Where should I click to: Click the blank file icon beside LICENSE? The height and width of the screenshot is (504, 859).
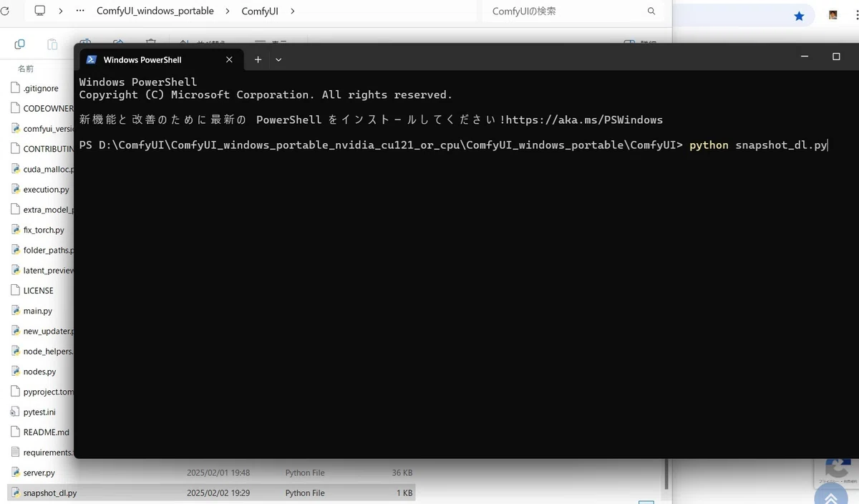[x=16, y=291]
